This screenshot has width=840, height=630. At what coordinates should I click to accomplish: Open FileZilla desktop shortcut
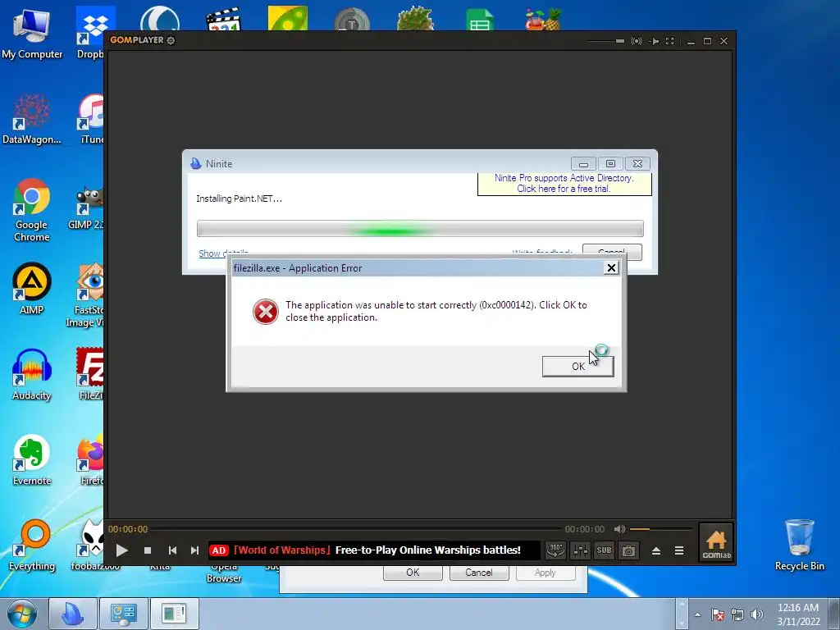91,374
